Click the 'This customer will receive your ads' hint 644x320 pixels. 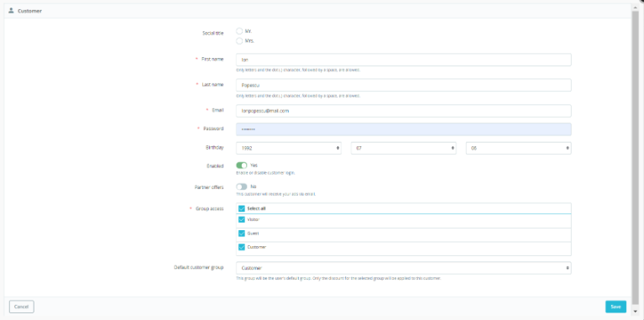point(275,194)
